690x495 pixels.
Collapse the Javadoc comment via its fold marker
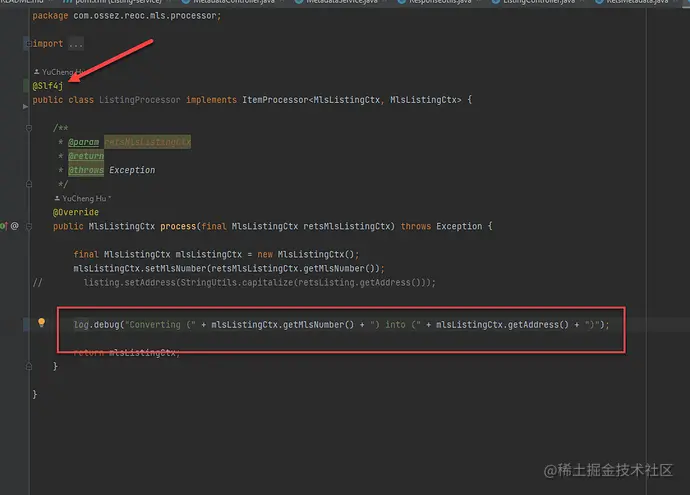(x=29, y=128)
